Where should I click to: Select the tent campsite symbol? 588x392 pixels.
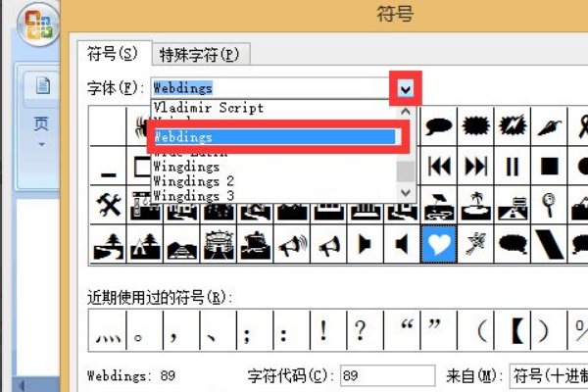pos(145,245)
